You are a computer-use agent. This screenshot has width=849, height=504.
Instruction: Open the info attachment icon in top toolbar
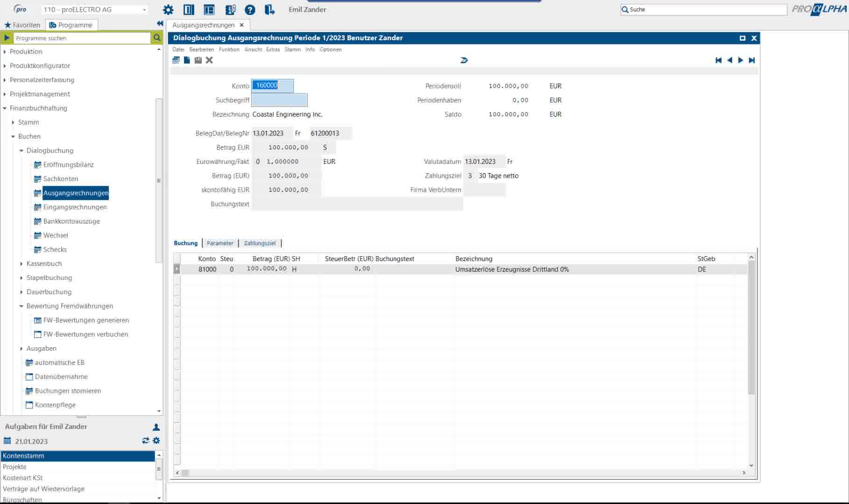click(230, 9)
